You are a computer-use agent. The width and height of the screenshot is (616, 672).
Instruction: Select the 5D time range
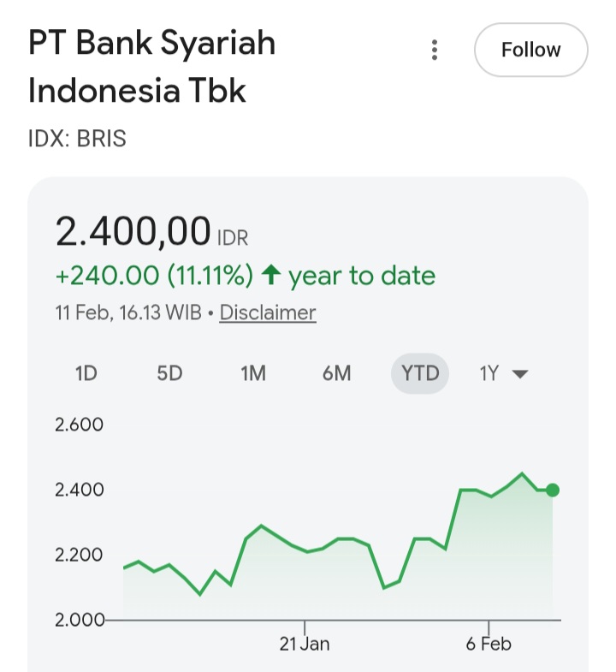click(169, 374)
